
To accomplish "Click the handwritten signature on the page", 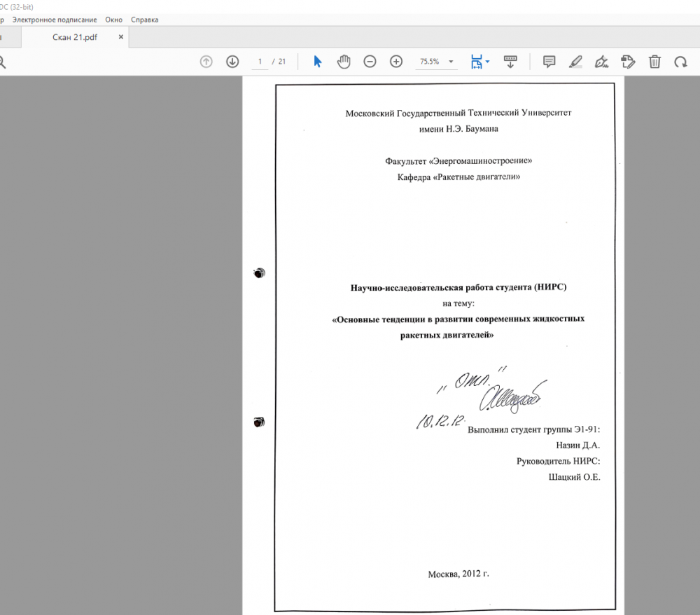I will (512, 396).
